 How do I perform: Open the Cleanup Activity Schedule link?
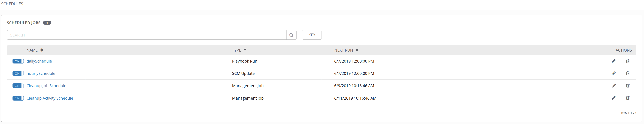click(50, 98)
